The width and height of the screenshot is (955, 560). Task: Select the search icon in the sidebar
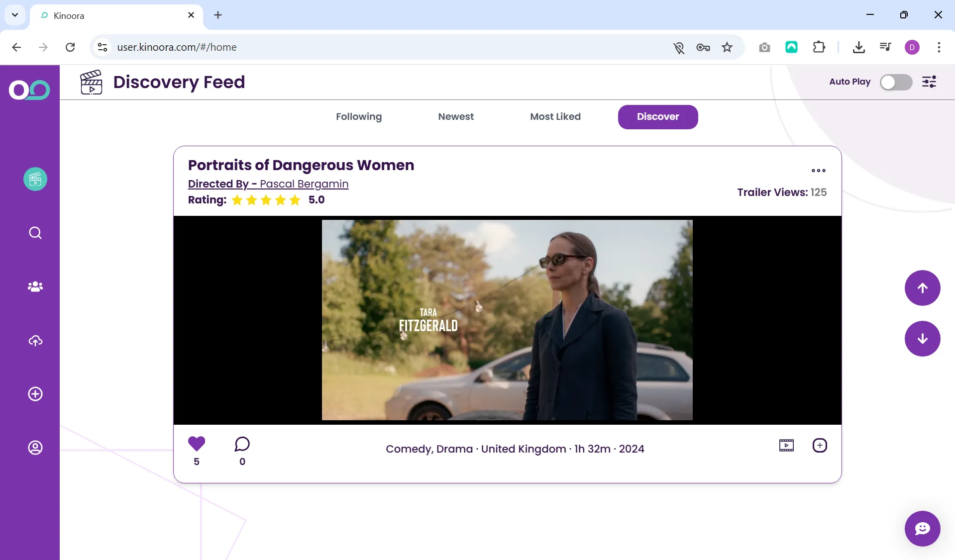[35, 233]
